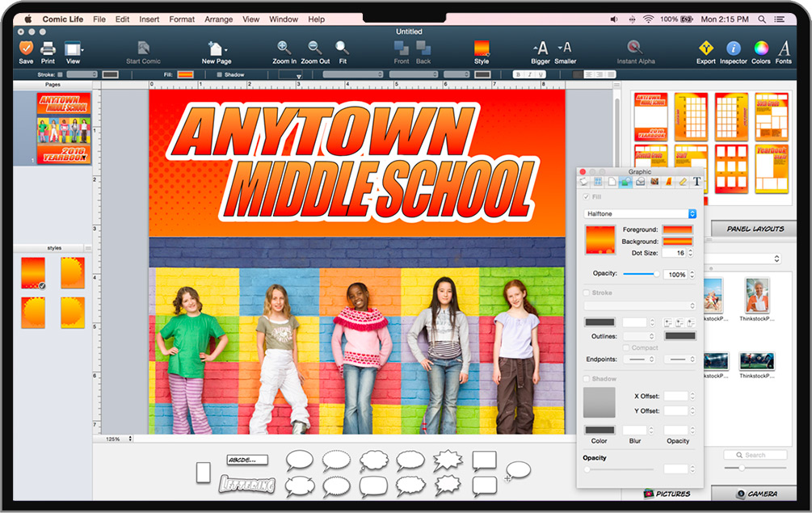Open the Colors wheel icon
812x513 pixels.
tap(761, 48)
